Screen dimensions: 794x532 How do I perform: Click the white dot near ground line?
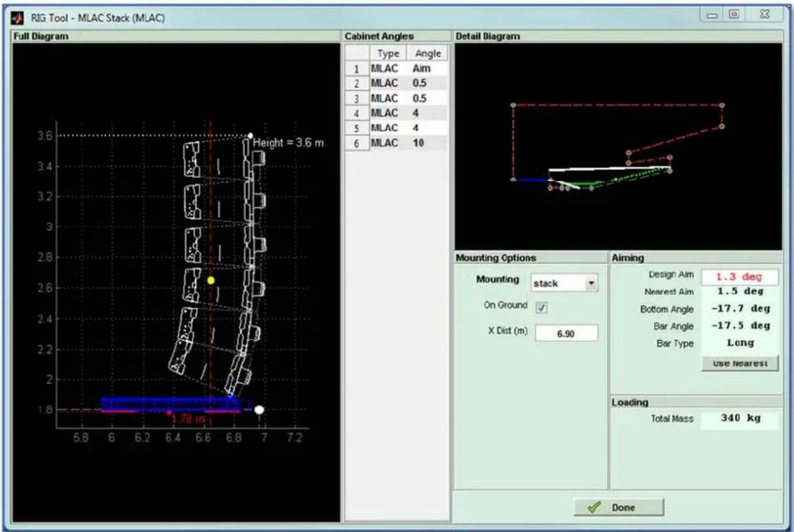258,410
